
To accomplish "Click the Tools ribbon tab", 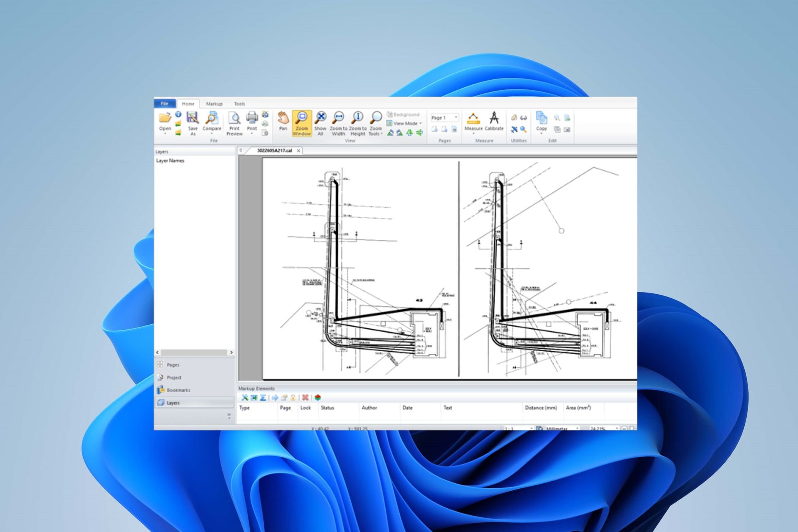I will click(x=239, y=103).
